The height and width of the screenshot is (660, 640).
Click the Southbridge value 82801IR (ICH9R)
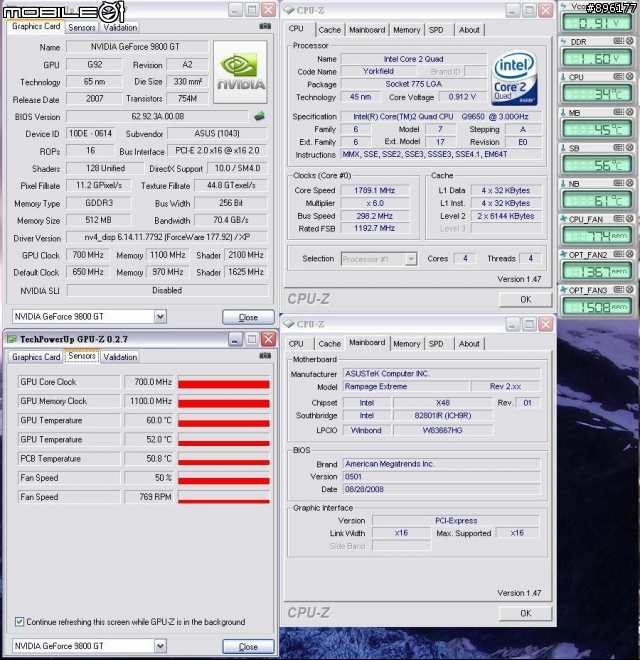[x=443, y=415]
